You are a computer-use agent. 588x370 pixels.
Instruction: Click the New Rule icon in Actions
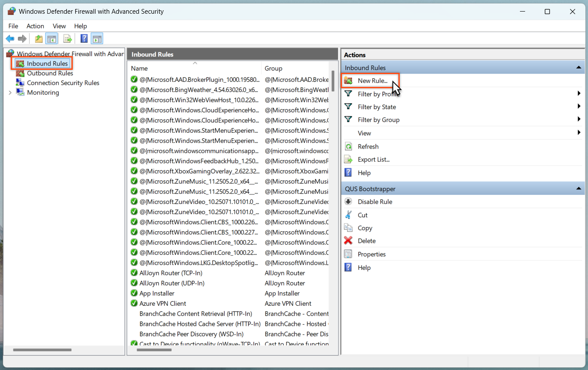coord(348,81)
